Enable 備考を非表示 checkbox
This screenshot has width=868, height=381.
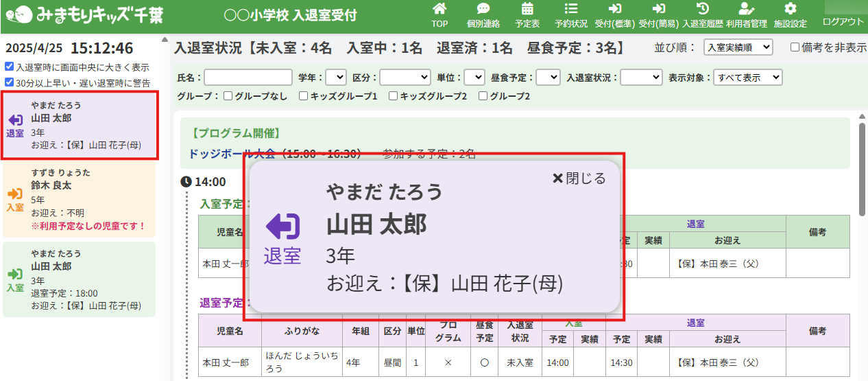(795, 47)
